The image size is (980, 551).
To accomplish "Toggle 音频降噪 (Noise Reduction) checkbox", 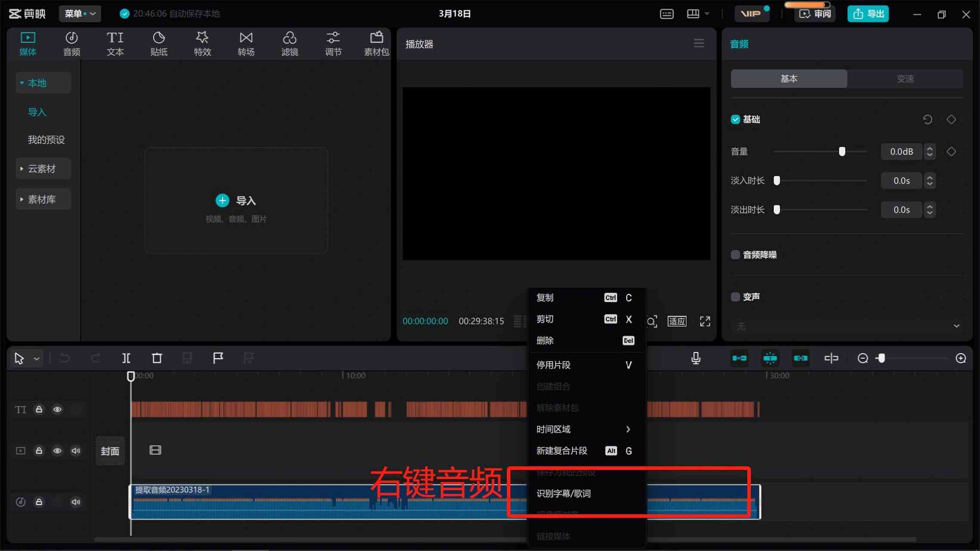I will point(736,254).
